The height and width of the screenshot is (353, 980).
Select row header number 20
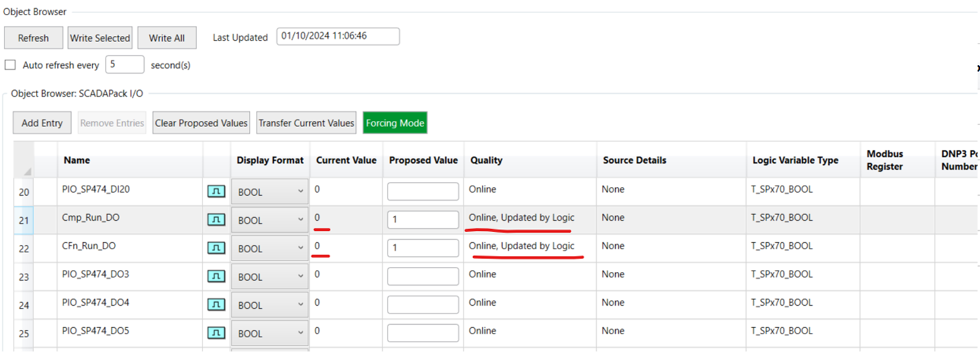(x=24, y=192)
